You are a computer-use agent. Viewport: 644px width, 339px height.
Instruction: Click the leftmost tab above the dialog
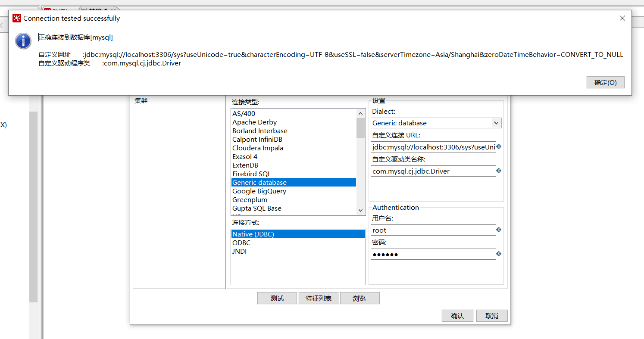point(19,6)
